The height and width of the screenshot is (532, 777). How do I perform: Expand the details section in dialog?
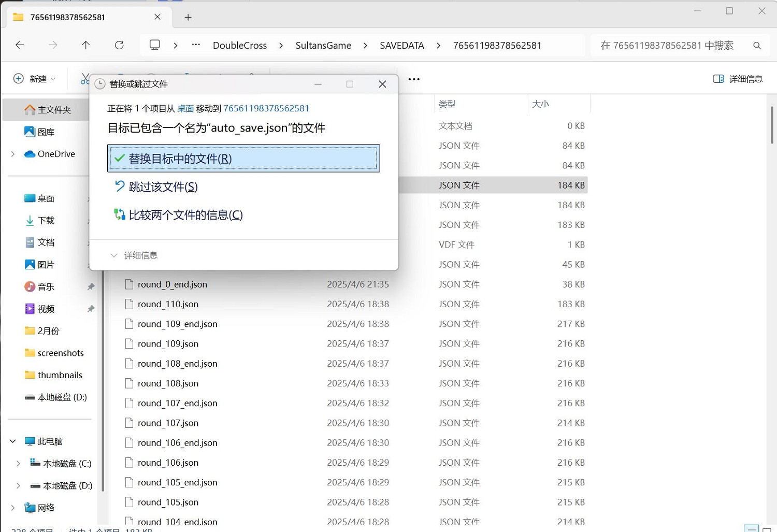point(134,255)
